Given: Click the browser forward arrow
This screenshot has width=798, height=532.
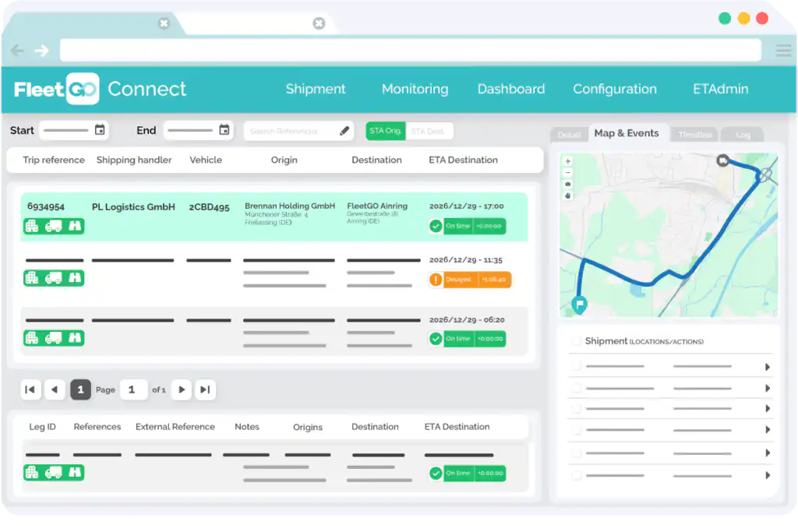Looking at the screenshot, I should [42, 51].
